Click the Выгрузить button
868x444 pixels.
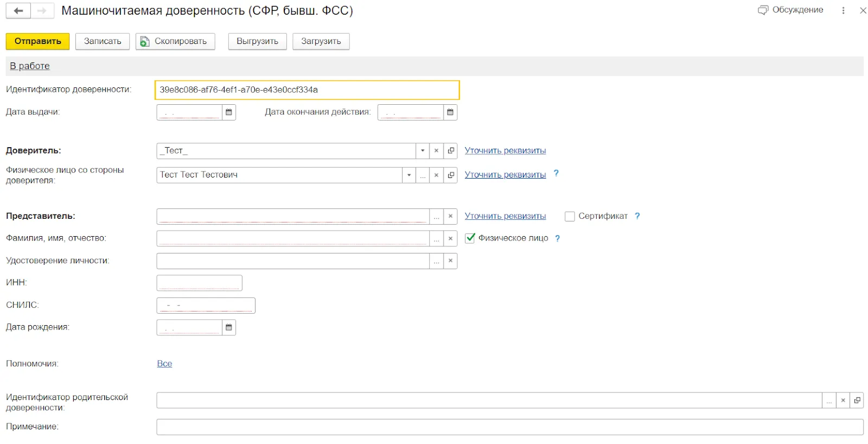(x=257, y=41)
